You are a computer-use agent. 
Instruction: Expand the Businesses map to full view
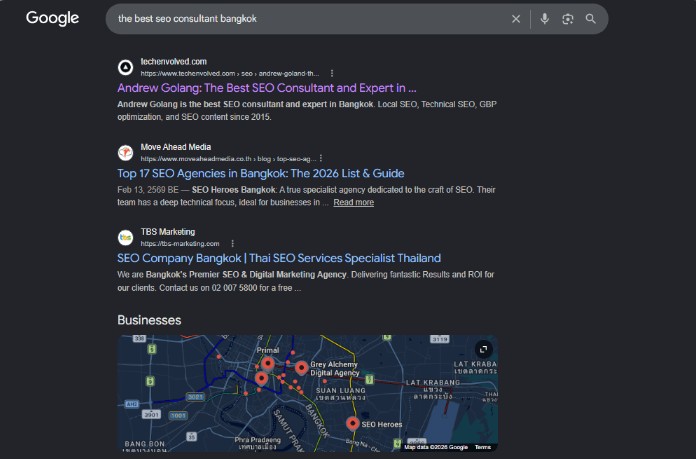click(484, 349)
